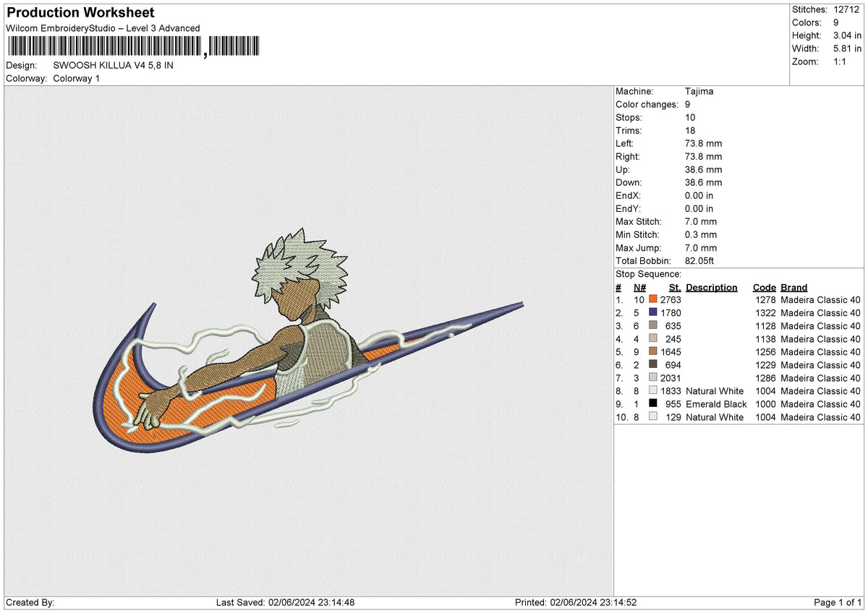Click the beige swatch beside stop 4

click(x=653, y=339)
